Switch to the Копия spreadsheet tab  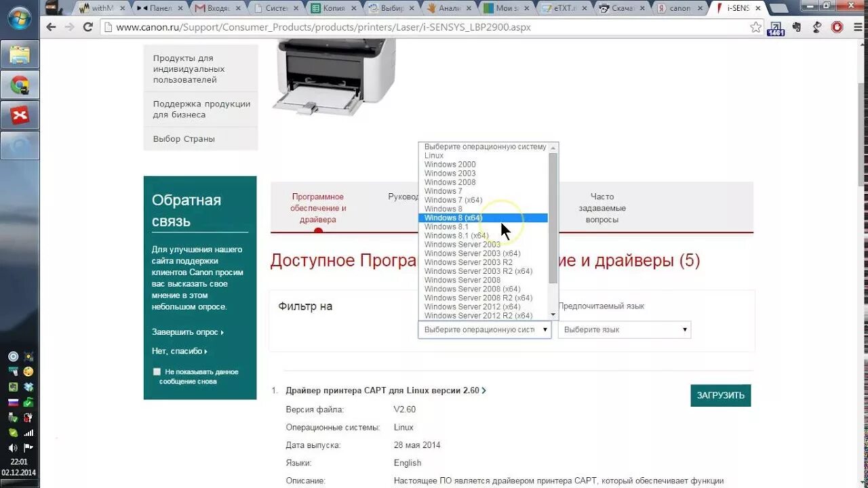pos(334,8)
